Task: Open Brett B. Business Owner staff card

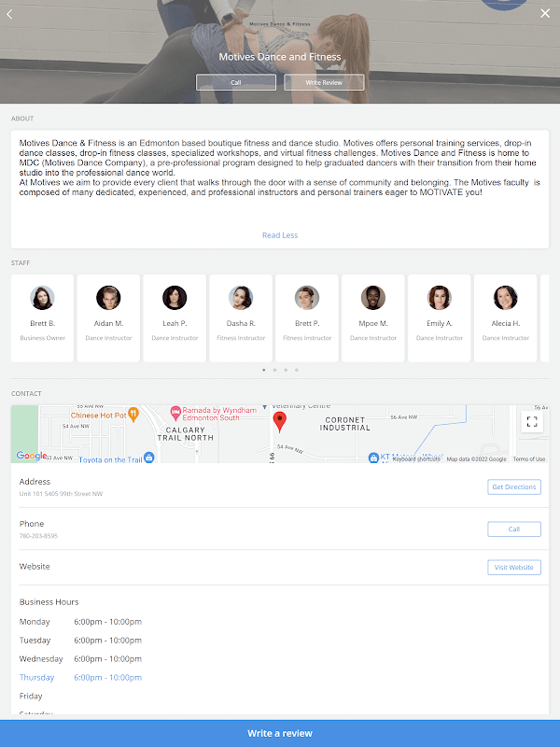Action: [42, 318]
